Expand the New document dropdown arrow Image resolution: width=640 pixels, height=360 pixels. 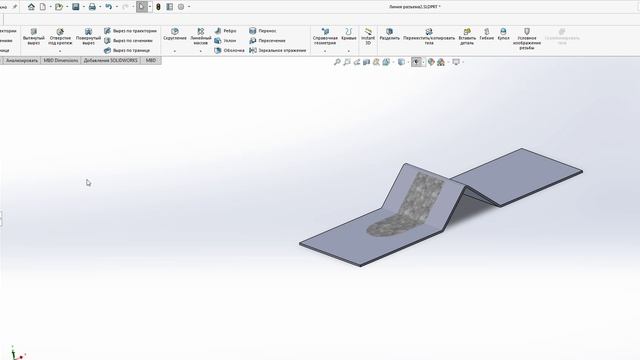coord(50,7)
